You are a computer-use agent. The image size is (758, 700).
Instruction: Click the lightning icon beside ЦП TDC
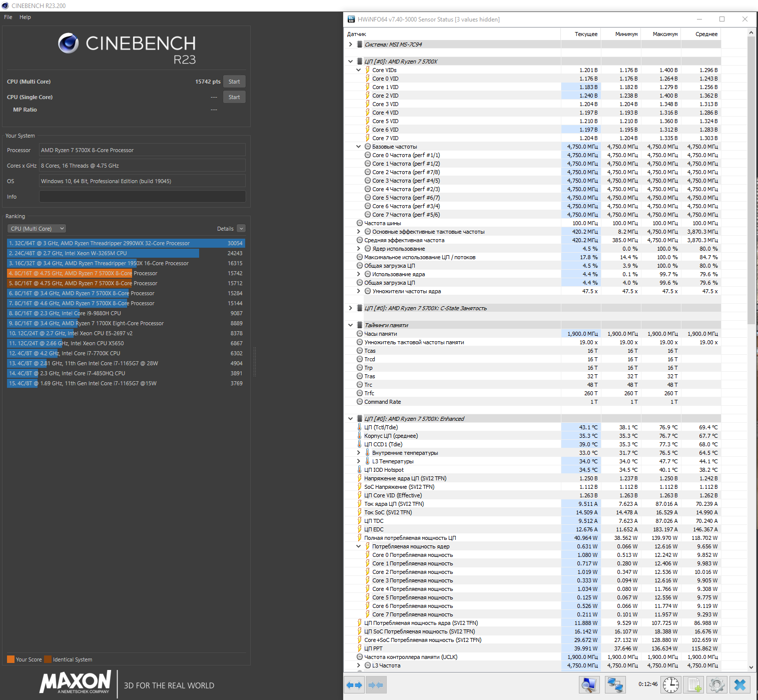coord(359,521)
